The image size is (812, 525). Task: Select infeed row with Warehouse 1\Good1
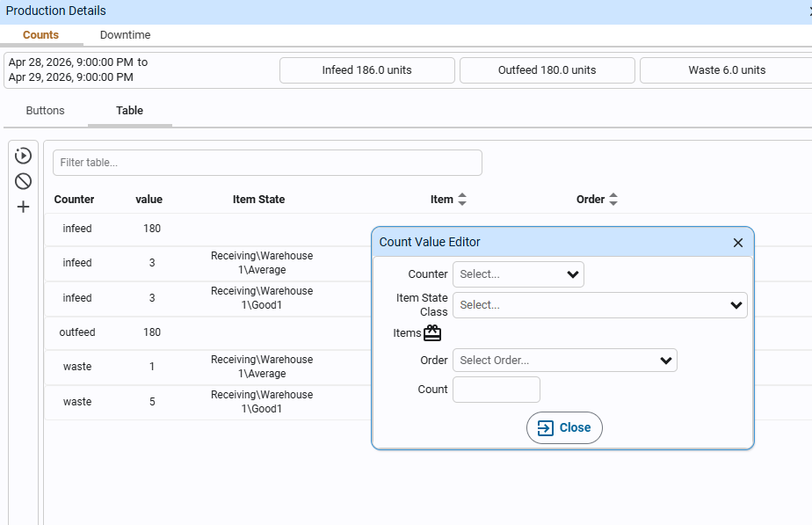(207, 298)
